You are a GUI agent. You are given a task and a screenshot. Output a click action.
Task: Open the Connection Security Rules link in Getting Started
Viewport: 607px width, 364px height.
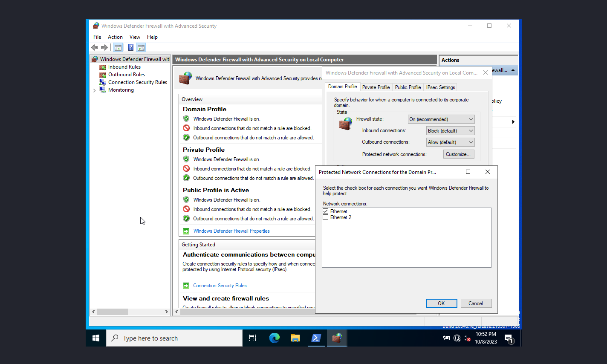point(220,286)
